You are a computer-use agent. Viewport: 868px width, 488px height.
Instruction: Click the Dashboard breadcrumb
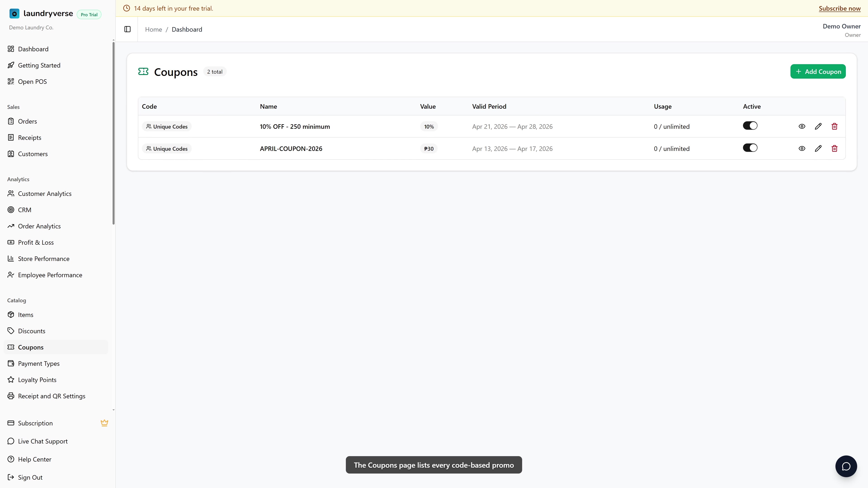(x=187, y=29)
